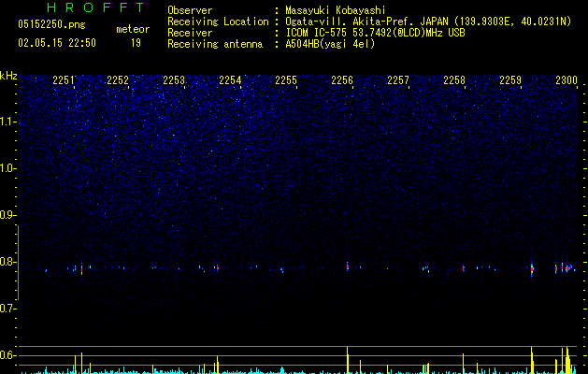Click the meteor echo under 2256
The height and width of the screenshot is (374, 588).
[x=347, y=266]
